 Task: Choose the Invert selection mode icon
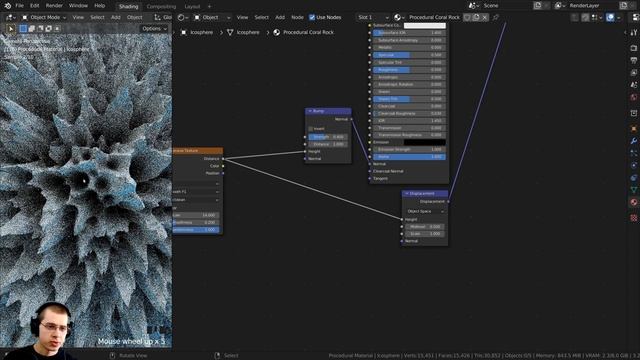coord(49,29)
